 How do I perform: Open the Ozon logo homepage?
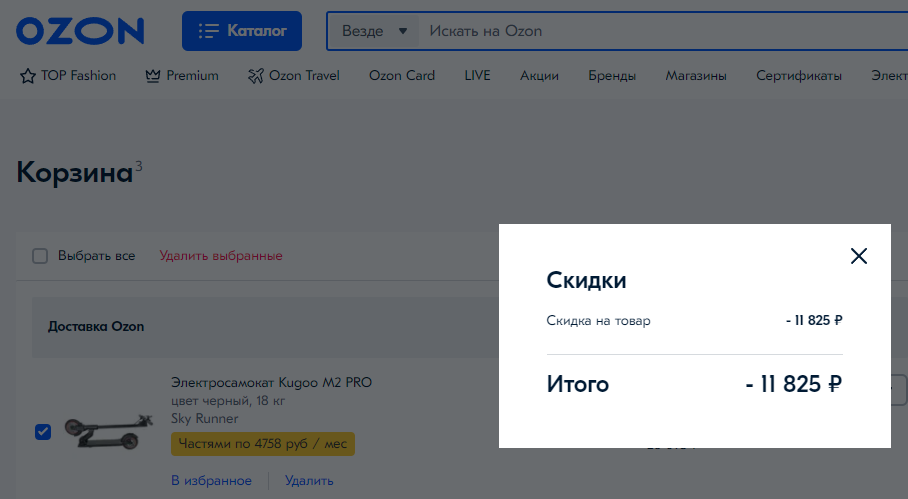tap(80, 31)
